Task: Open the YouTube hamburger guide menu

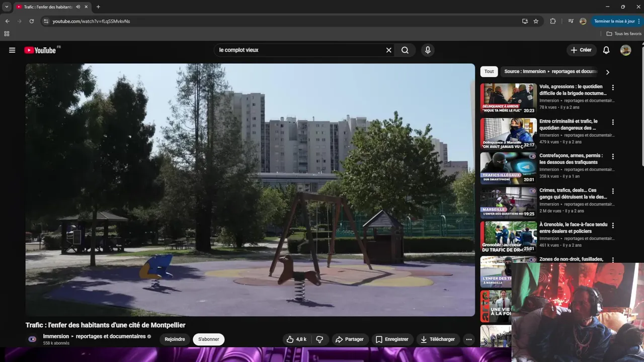Action: [x=12, y=50]
